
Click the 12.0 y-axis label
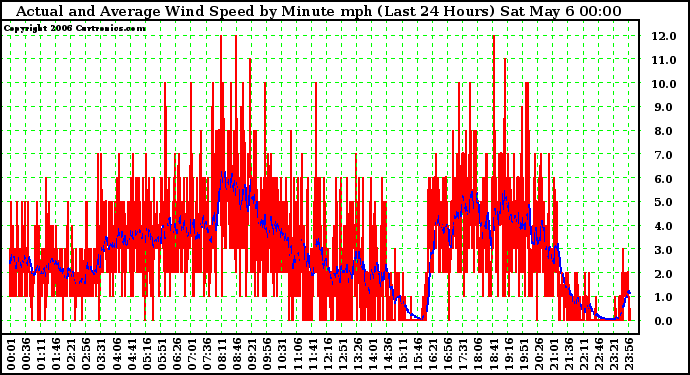[664, 36]
